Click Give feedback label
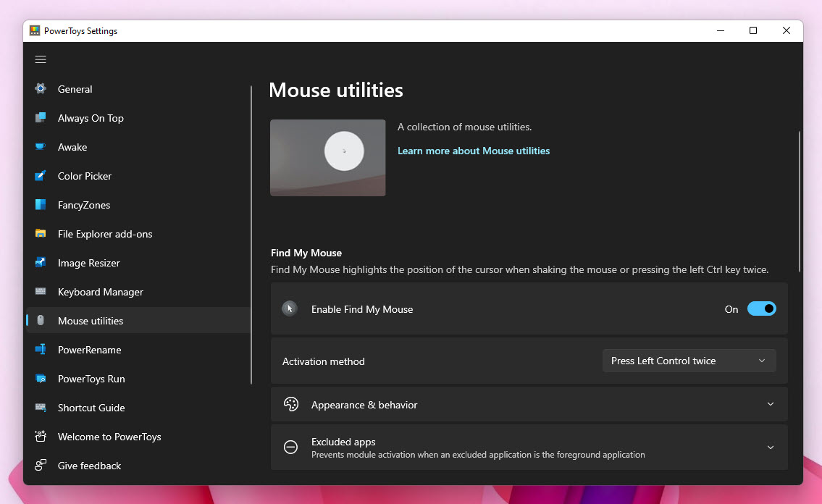 pyautogui.click(x=89, y=466)
